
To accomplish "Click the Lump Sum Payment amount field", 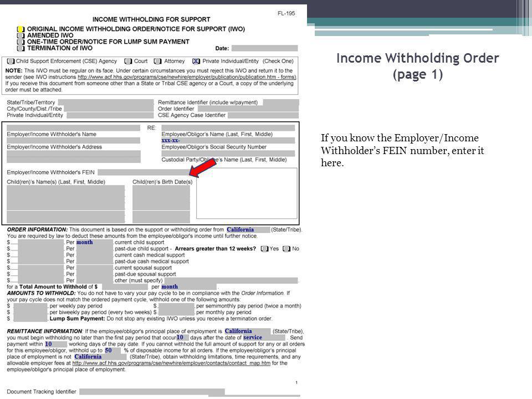I will (x=30, y=319).
